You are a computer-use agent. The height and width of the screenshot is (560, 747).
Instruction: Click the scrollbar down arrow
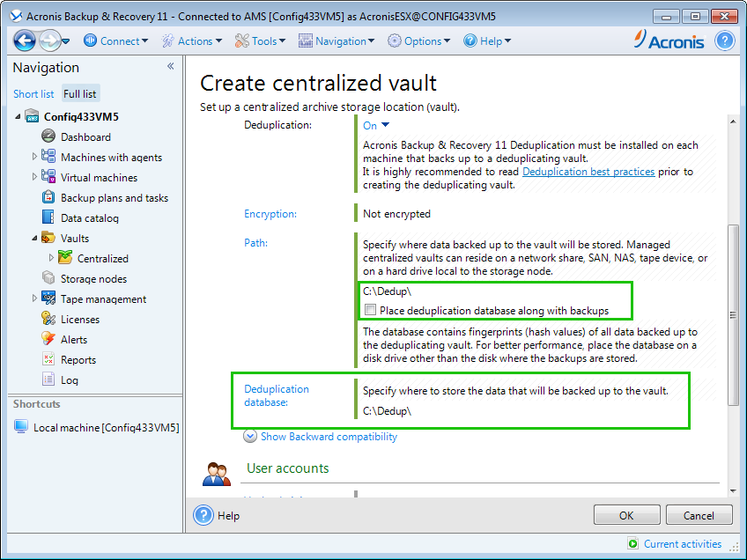[x=733, y=491]
